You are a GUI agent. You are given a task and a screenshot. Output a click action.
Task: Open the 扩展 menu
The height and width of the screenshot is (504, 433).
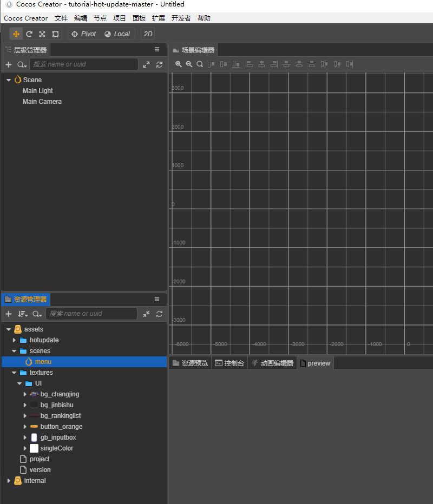(x=159, y=18)
